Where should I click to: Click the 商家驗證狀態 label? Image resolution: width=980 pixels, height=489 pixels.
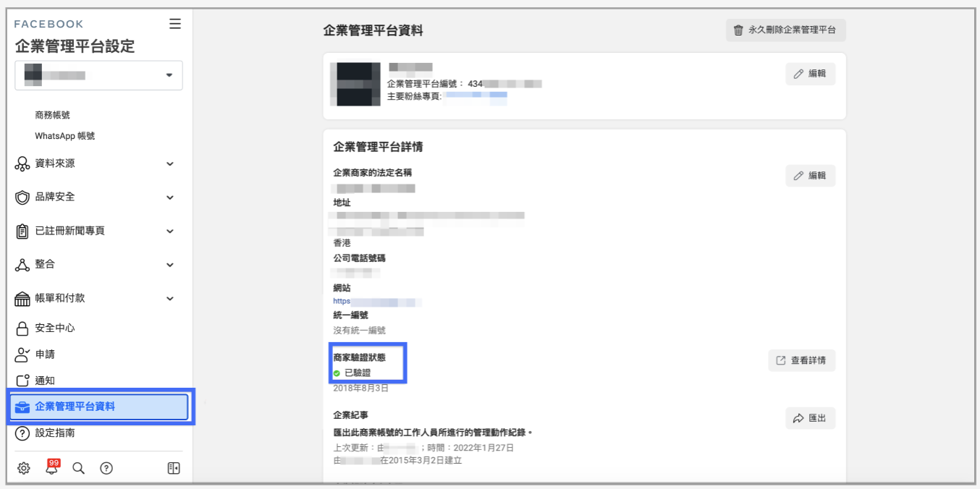coord(359,357)
